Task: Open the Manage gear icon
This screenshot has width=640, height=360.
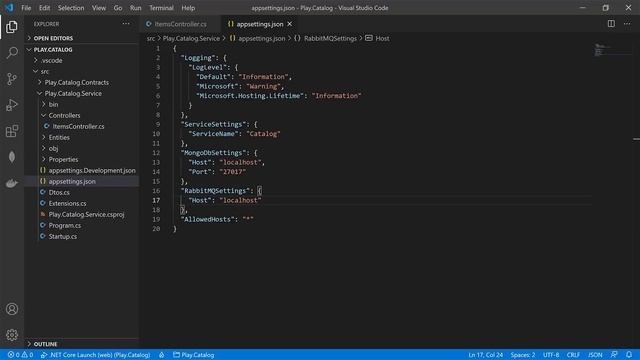Action: [x=12, y=335]
